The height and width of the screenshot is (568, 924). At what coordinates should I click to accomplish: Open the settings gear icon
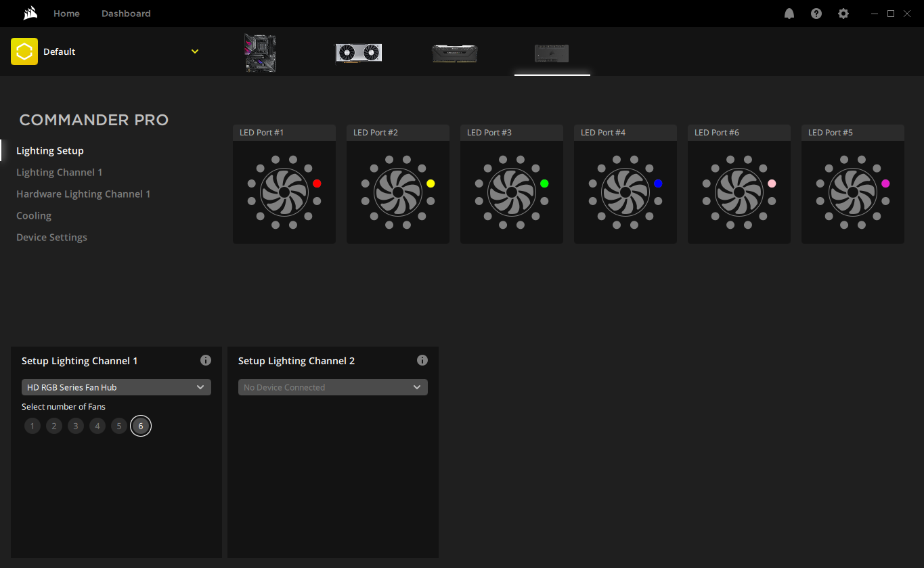843,14
